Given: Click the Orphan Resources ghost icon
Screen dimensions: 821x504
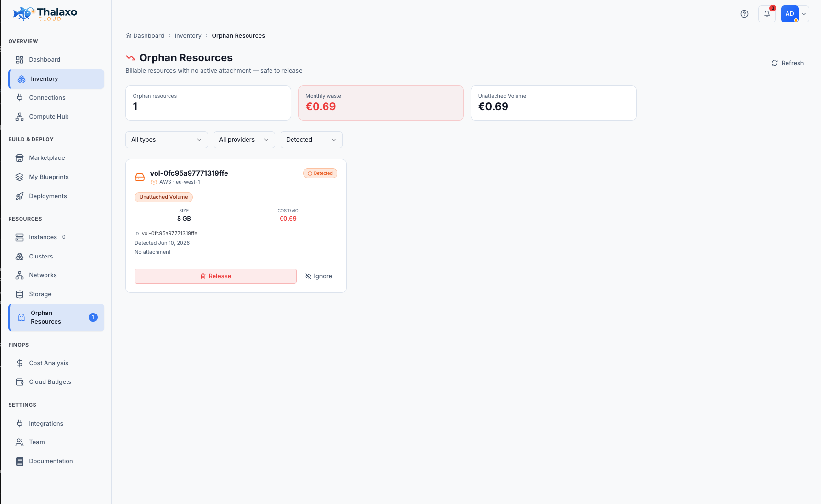Looking at the screenshot, I should coord(22,317).
